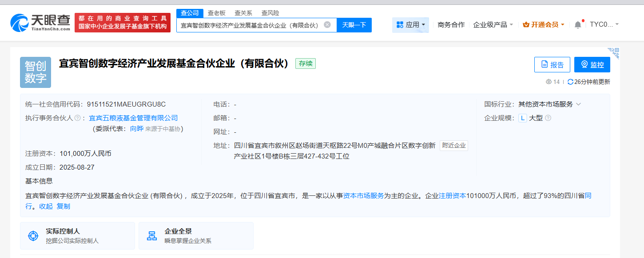Open the 宜宾五粮液基金管理有限公司 link

[133, 118]
